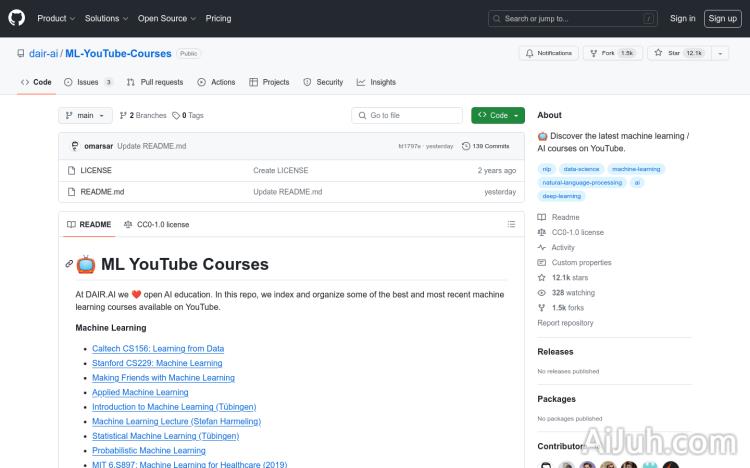Open Caltech CS156: Learning from Data
Viewport: 750px width, 468px height.
pos(158,348)
